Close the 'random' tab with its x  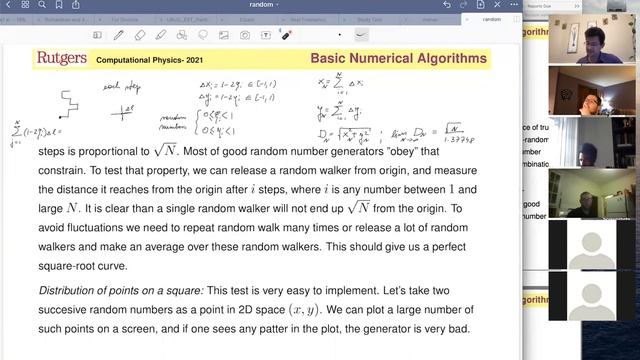pyautogui.click(x=467, y=19)
